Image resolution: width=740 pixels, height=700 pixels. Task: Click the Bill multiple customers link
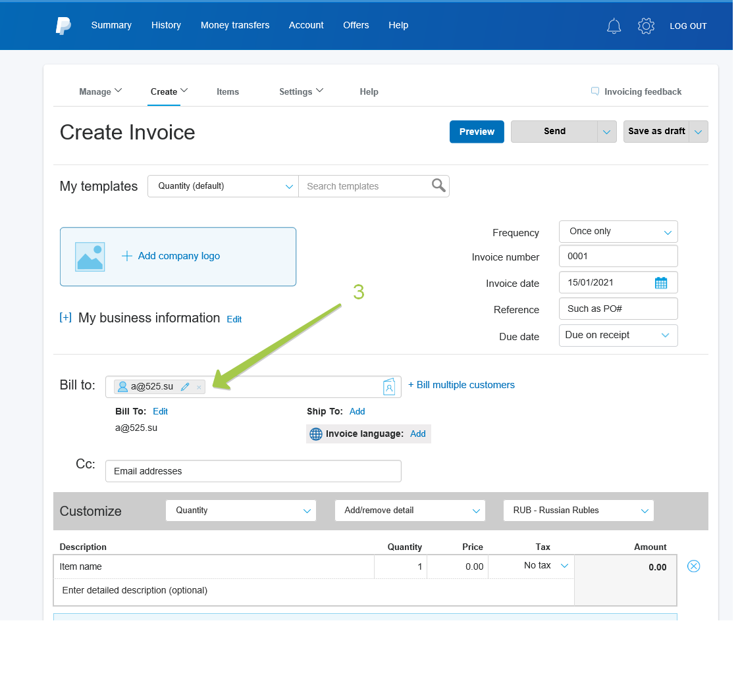(462, 385)
